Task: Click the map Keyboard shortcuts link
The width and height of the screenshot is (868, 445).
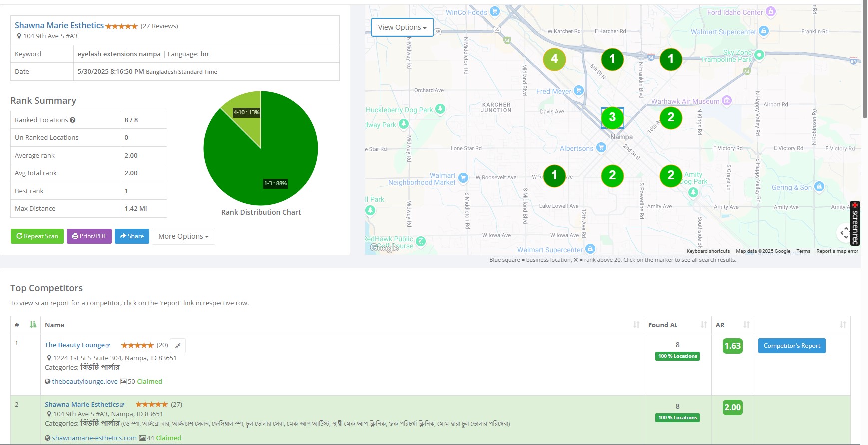Action: pyautogui.click(x=708, y=251)
